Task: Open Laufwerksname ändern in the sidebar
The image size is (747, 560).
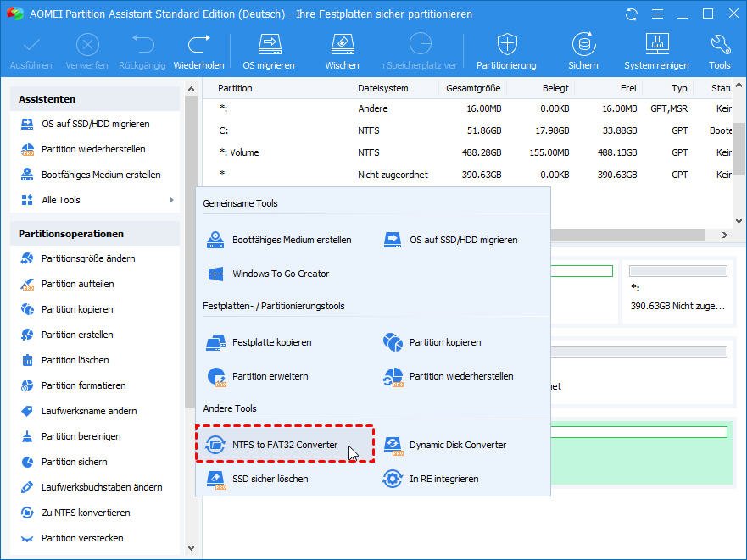Action: tap(95, 411)
